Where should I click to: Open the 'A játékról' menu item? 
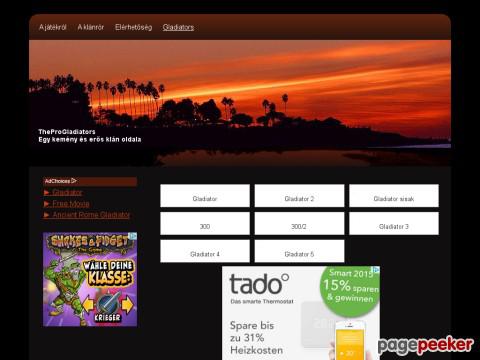tap(53, 27)
